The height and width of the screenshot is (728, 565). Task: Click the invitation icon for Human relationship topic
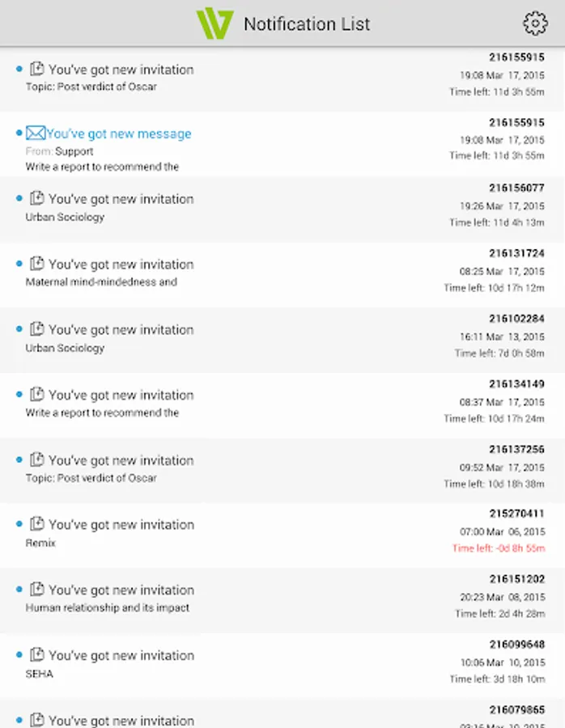tap(36, 590)
